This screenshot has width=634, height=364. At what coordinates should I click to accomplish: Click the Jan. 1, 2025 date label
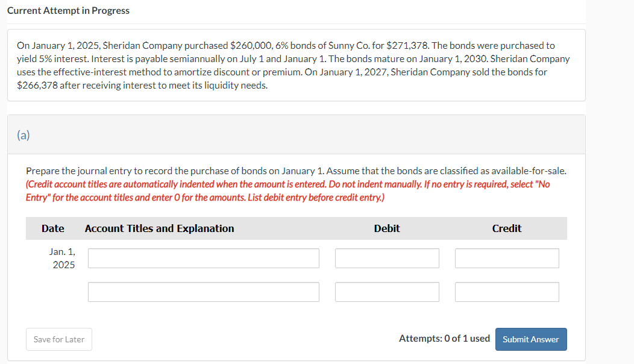[63, 258]
